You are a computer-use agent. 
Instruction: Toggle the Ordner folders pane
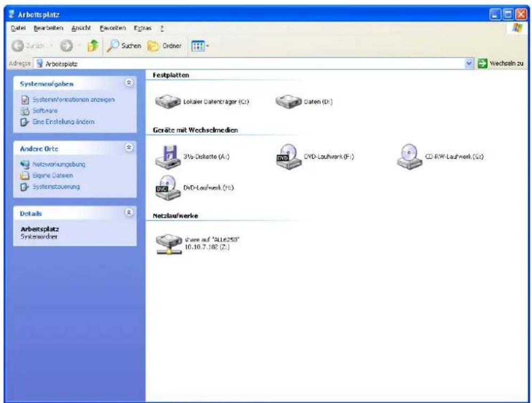coord(165,45)
